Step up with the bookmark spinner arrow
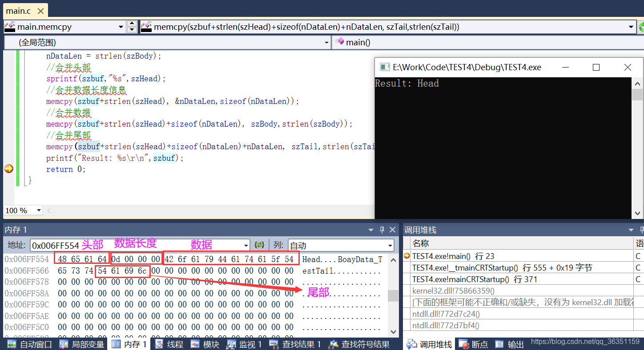 [x=132, y=24]
